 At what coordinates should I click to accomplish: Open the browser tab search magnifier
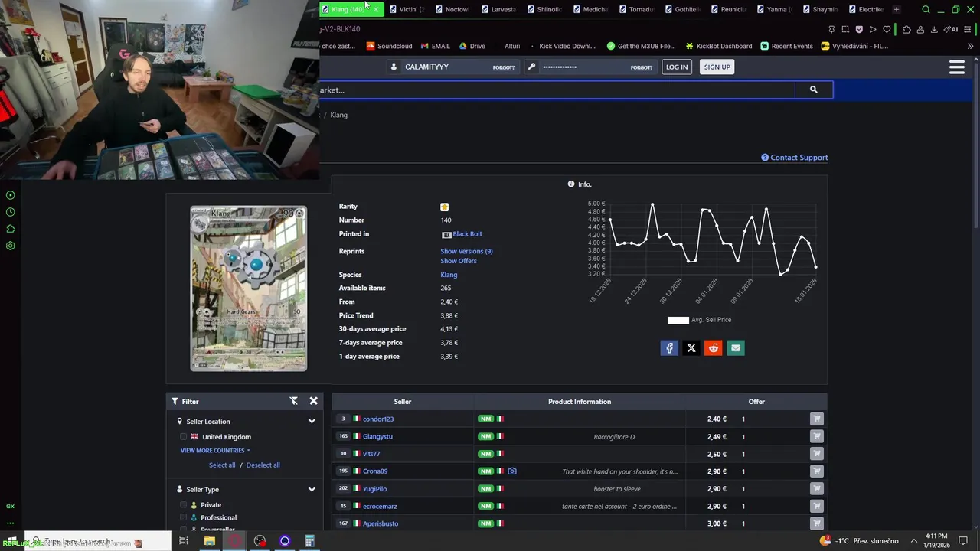tap(926, 9)
